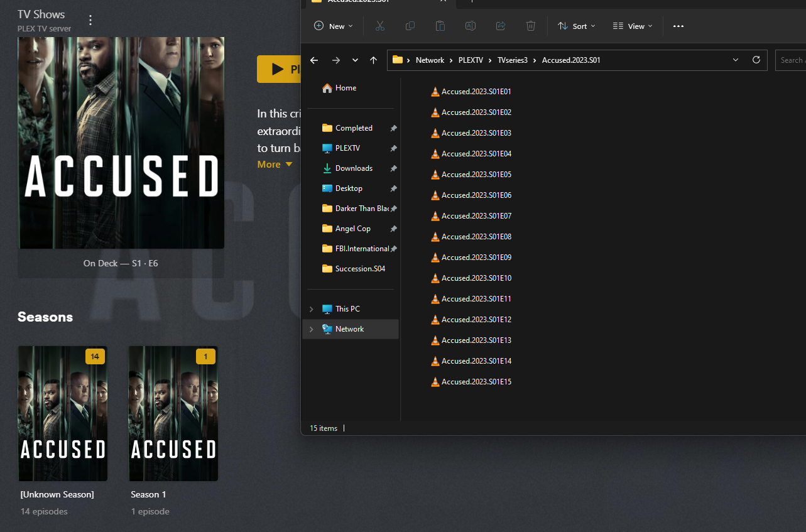Click Accused.2023.S01 in the address breadcrumb
This screenshot has height=532, width=806.
(571, 60)
